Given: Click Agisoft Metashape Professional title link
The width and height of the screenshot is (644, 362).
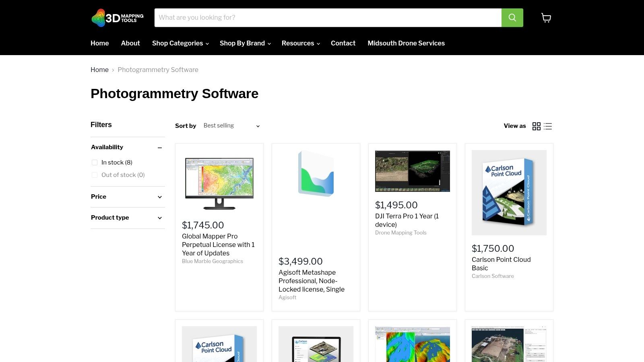Looking at the screenshot, I should click(312, 281).
